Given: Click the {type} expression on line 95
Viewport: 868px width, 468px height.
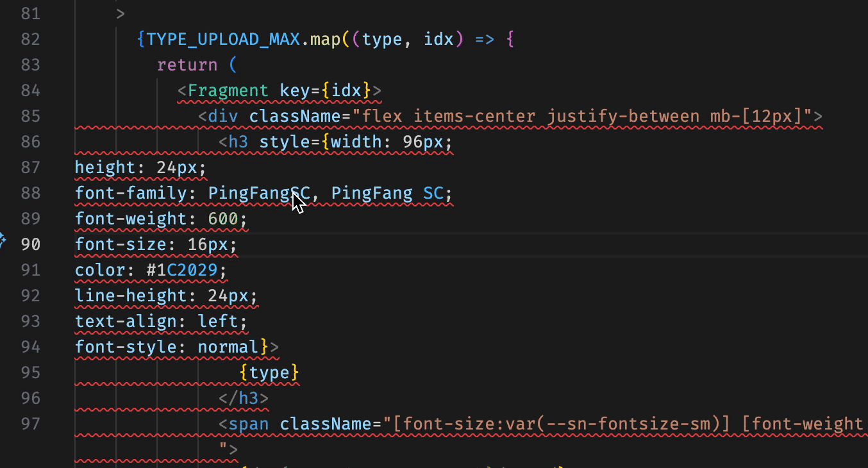Looking at the screenshot, I should [x=269, y=372].
